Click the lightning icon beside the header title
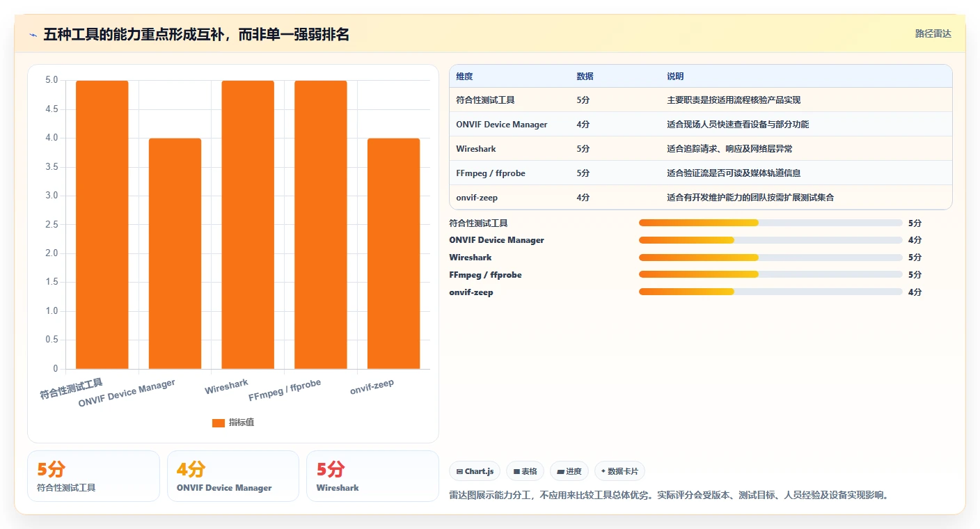Screen dimensions: 980x529 (33, 35)
